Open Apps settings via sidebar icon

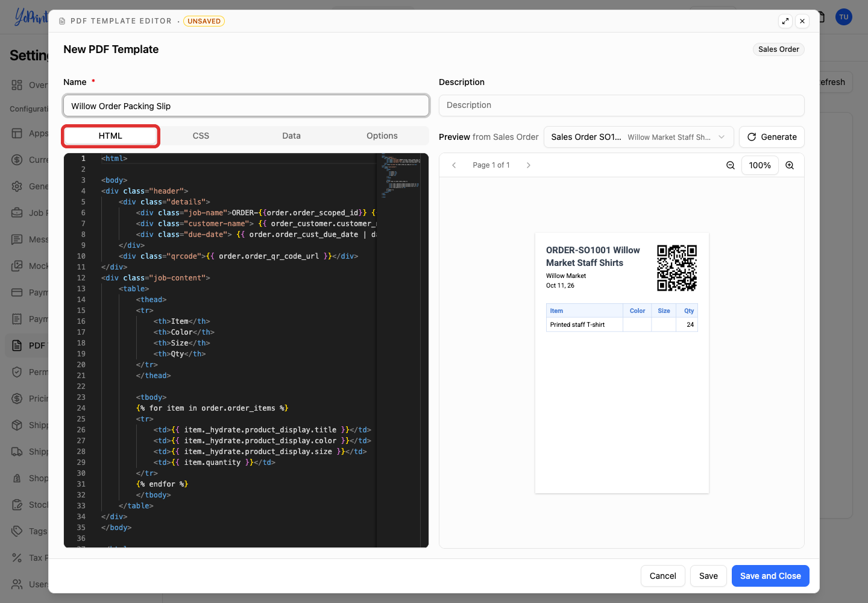17,133
